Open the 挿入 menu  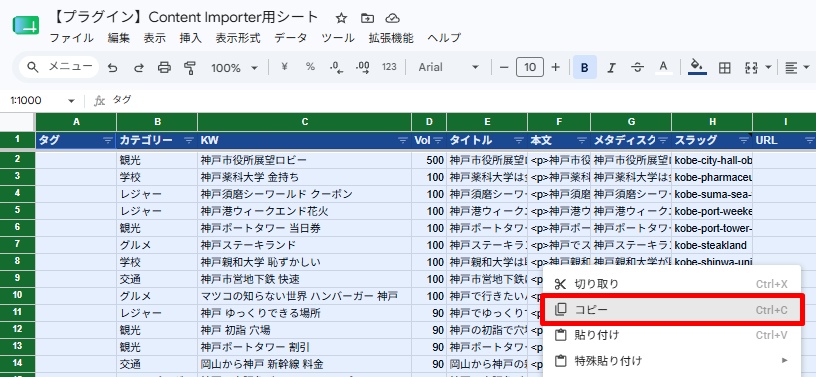point(190,38)
